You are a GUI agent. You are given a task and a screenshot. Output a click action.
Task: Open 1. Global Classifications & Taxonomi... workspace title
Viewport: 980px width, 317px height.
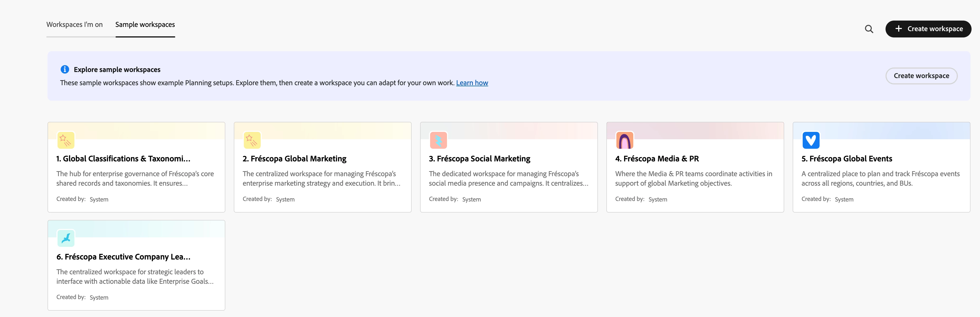123,159
